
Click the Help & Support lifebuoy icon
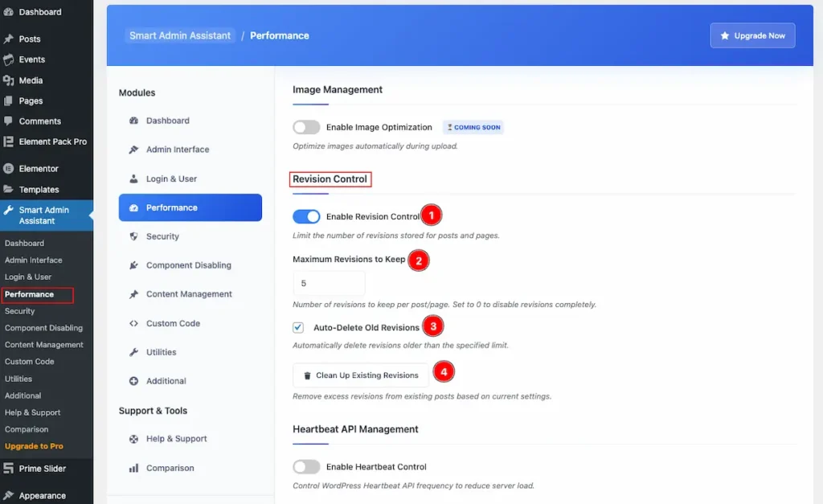[134, 438]
